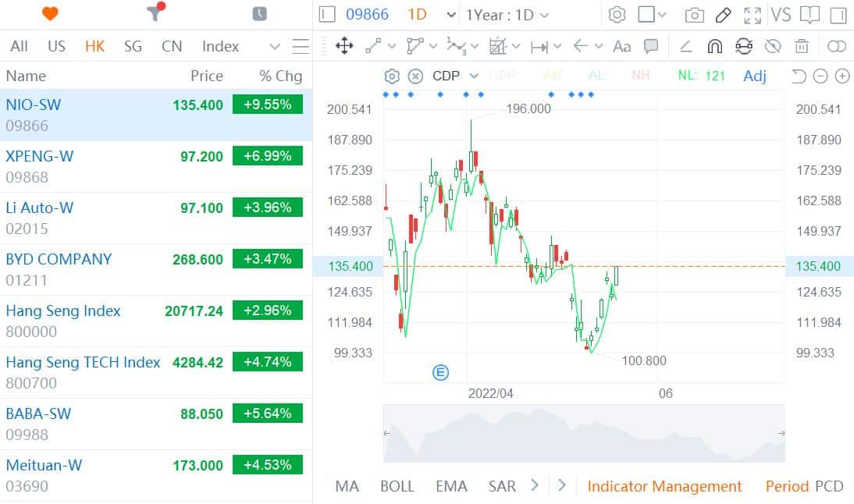Expand the CDP indicator dropdown
Image resolution: width=854 pixels, height=504 pixels.
point(473,76)
